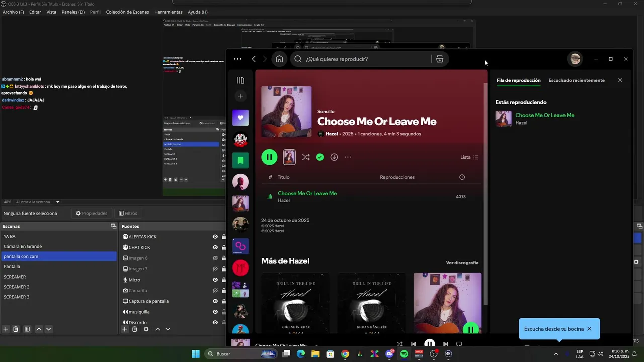The height and width of the screenshot is (362, 644).
Task: Add a new scene in OBS Escenas
Action: [6, 329]
